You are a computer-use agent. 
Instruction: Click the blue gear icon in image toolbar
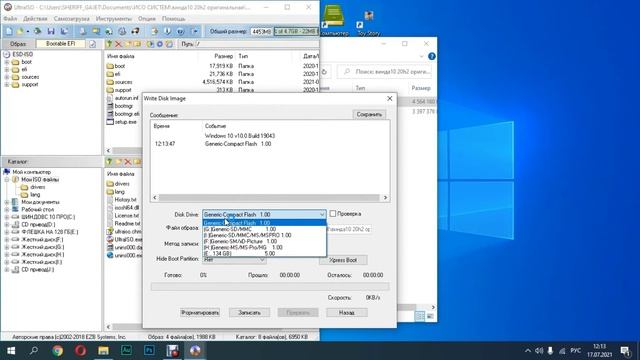pyautogui.click(x=160, y=44)
